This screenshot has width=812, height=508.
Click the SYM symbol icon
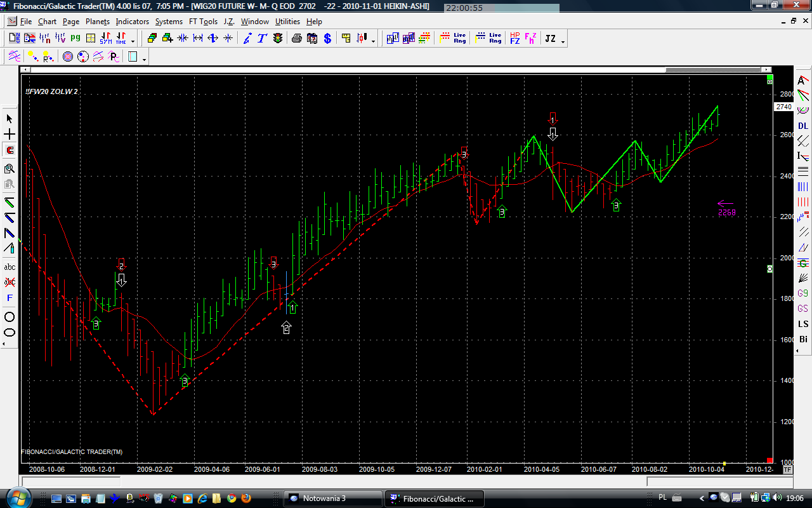pos(105,39)
